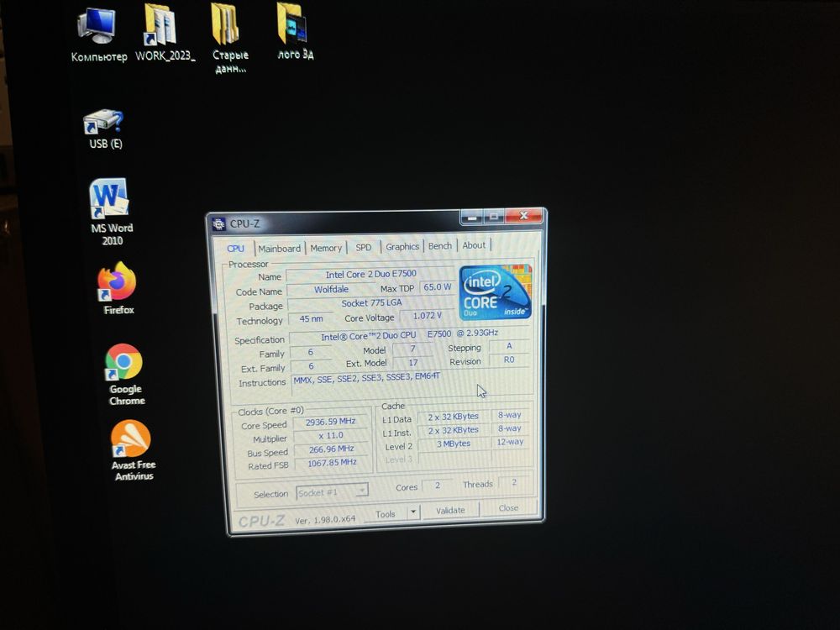Launch Google Chrome from desktop
840x630 pixels.
click(x=125, y=375)
